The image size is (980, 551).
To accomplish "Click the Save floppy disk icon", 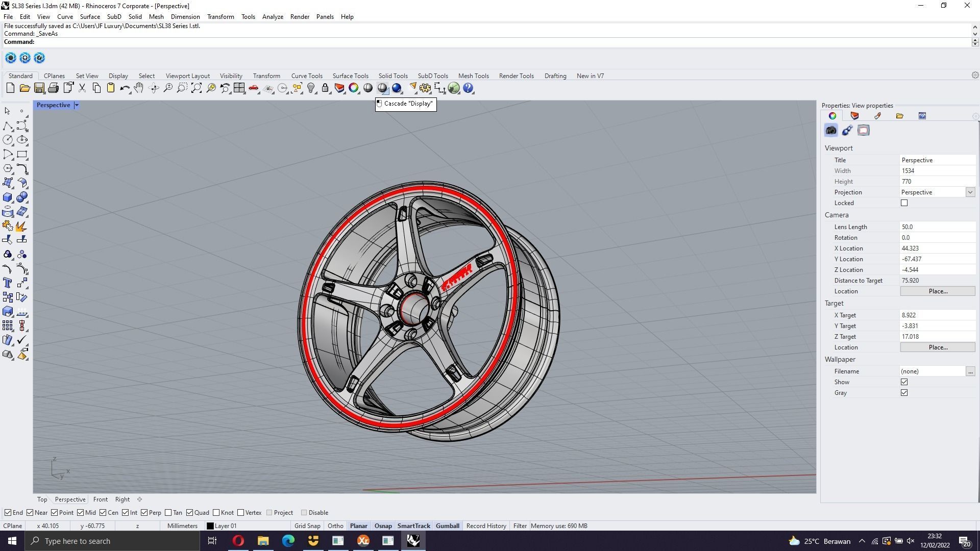I will tap(39, 88).
